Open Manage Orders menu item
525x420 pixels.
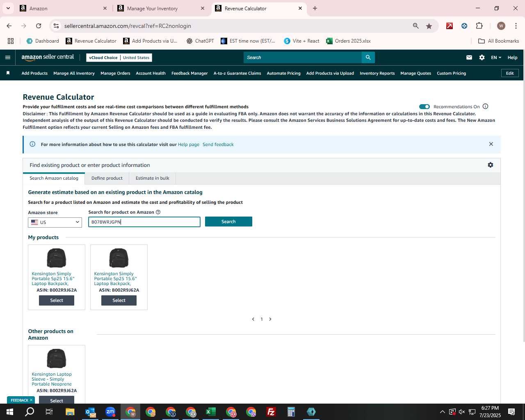point(115,73)
